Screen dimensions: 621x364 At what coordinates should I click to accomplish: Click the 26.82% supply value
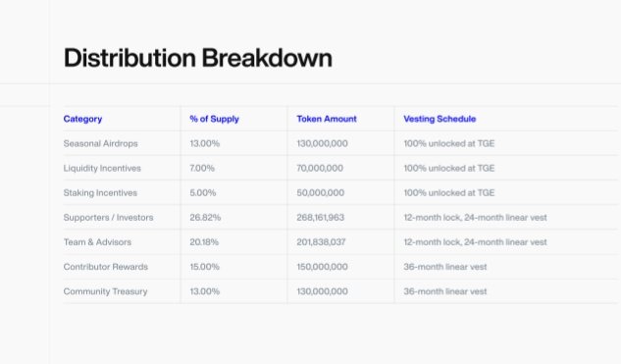pyautogui.click(x=205, y=218)
